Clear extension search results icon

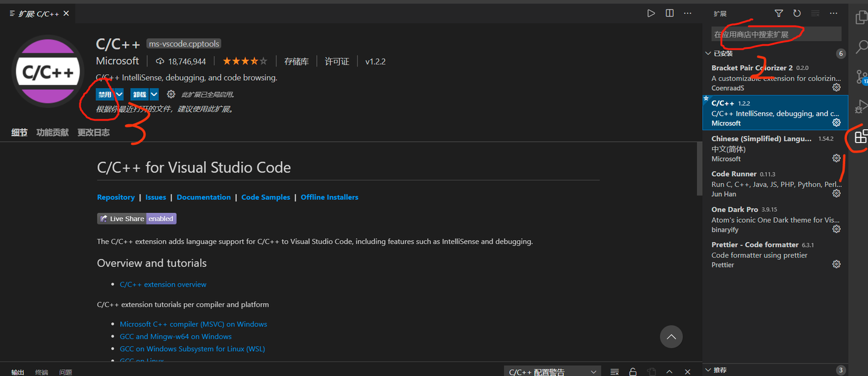815,13
